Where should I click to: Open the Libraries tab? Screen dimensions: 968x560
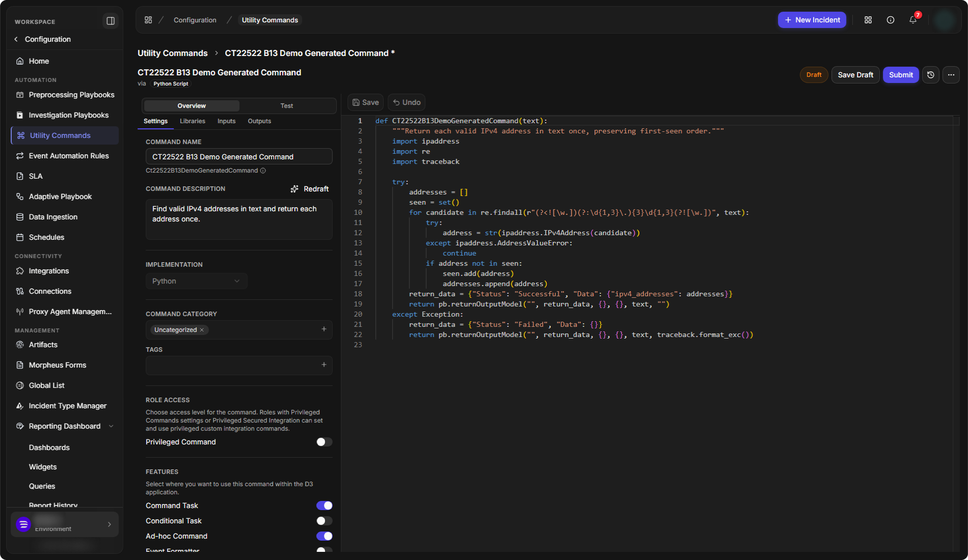[x=193, y=121]
